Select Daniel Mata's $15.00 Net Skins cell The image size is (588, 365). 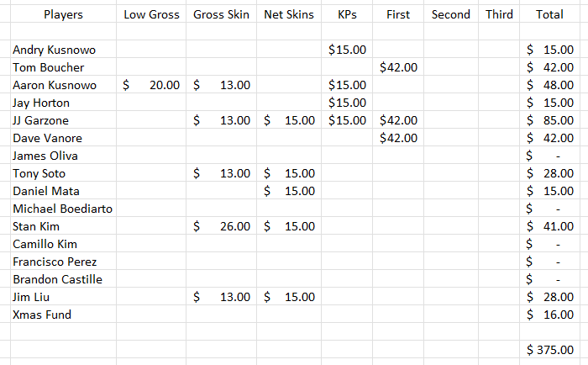pos(289,190)
